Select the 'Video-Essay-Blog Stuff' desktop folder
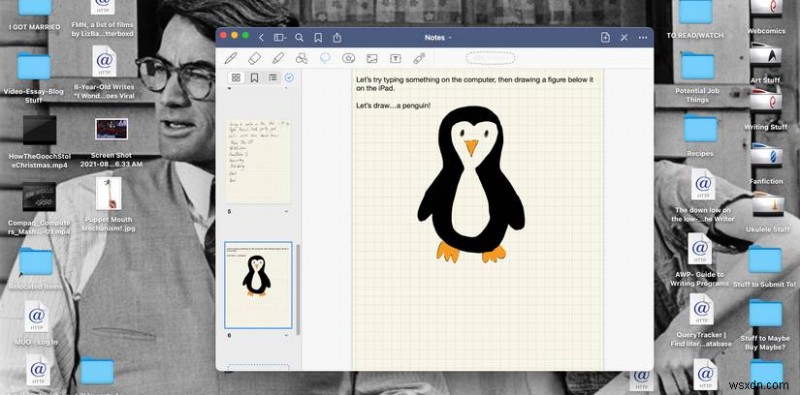Image resolution: width=800 pixels, height=395 pixels. tap(34, 77)
